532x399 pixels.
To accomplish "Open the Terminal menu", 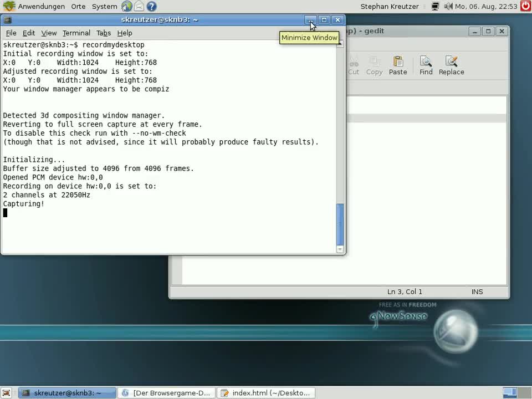I will point(76,33).
